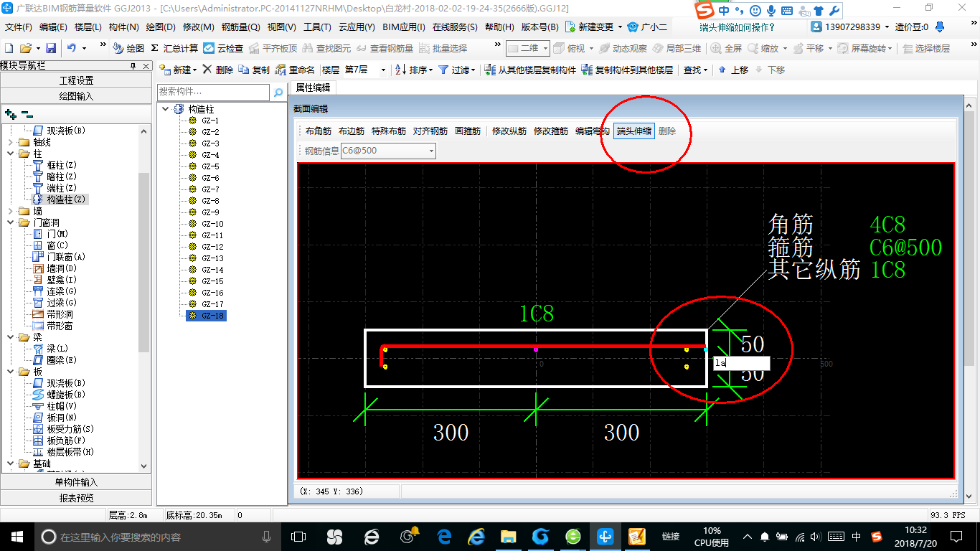Open 排序 sort dropdown
Screen dimensions: 980x551
pos(415,70)
